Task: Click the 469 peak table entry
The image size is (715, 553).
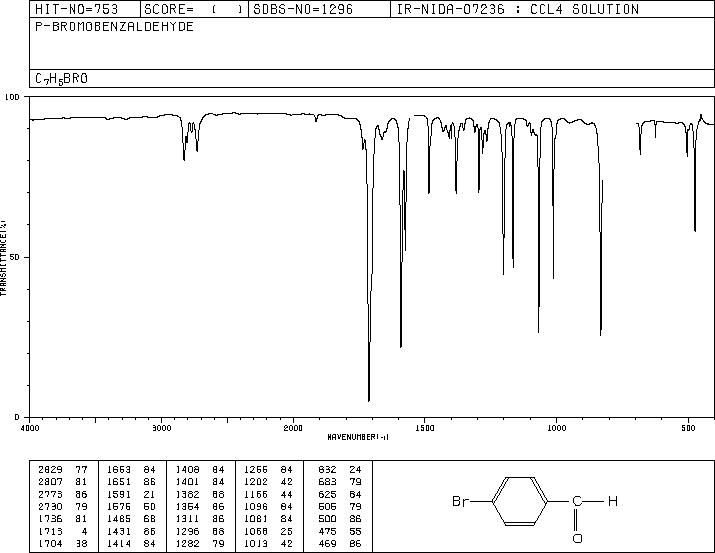Action: click(340, 544)
